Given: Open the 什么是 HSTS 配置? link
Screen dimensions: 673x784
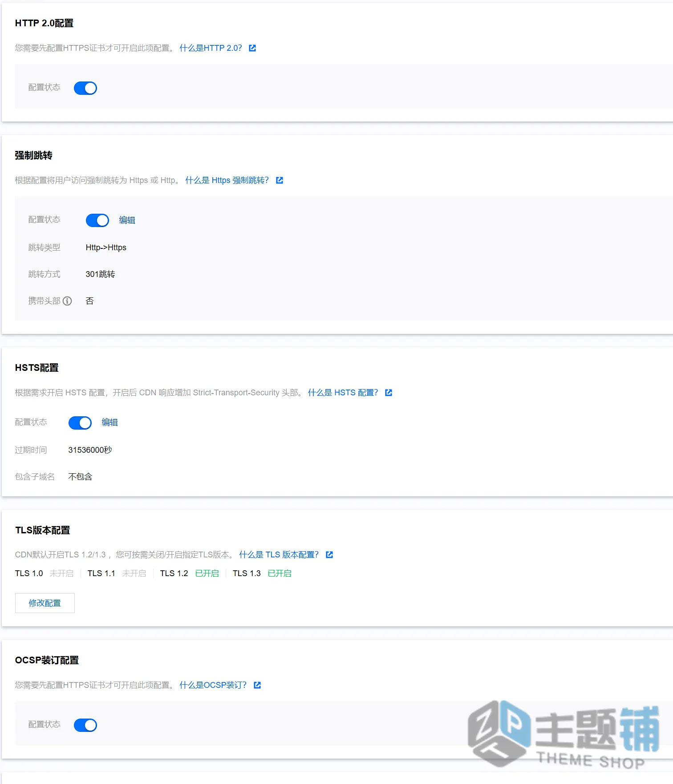Looking at the screenshot, I should pyautogui.click(x=343, y=393).
